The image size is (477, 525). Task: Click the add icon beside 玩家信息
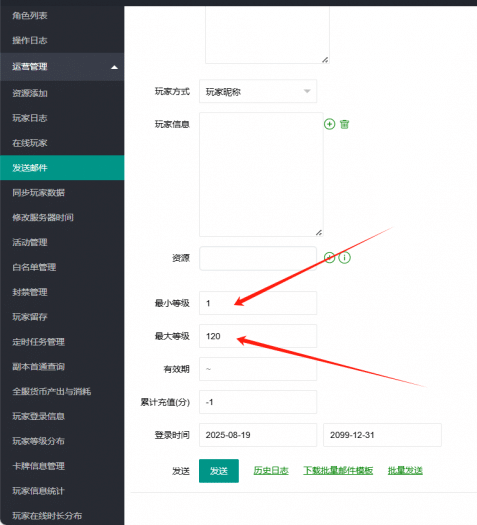coord(329,124)
